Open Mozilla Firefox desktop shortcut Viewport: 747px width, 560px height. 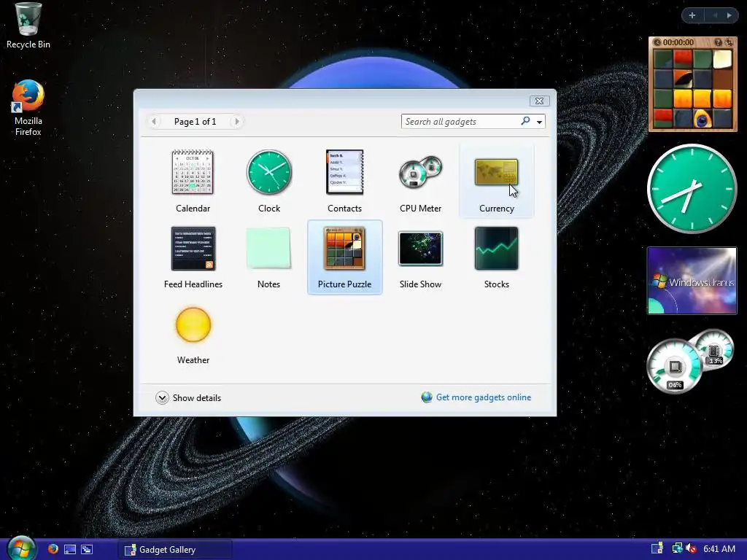click(28, 108)
